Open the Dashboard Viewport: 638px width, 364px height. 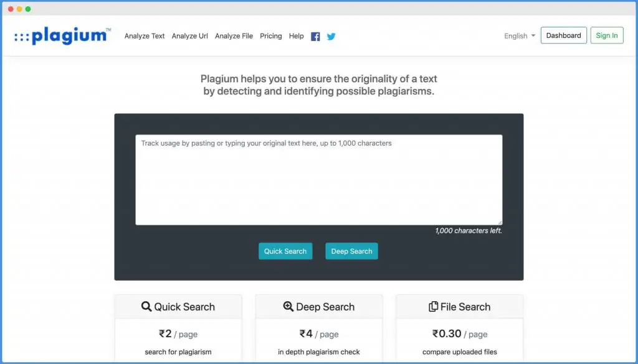[x=563, y=35]
